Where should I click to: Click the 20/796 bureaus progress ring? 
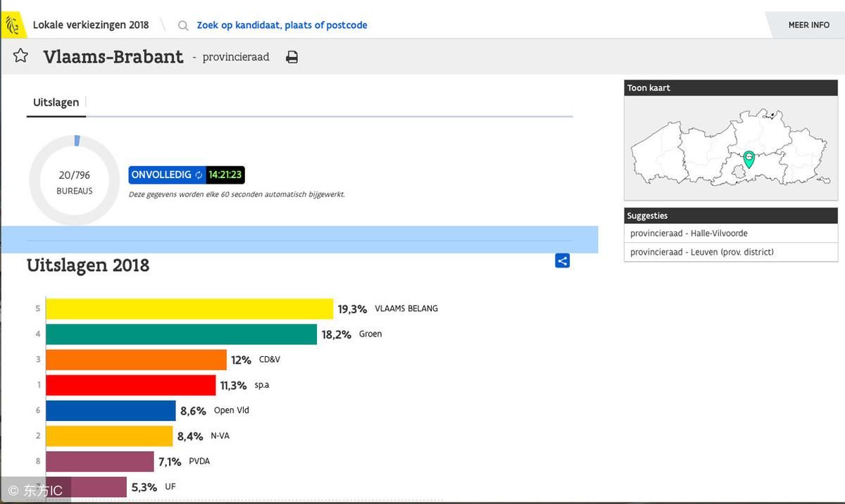[x=74, y=181]
